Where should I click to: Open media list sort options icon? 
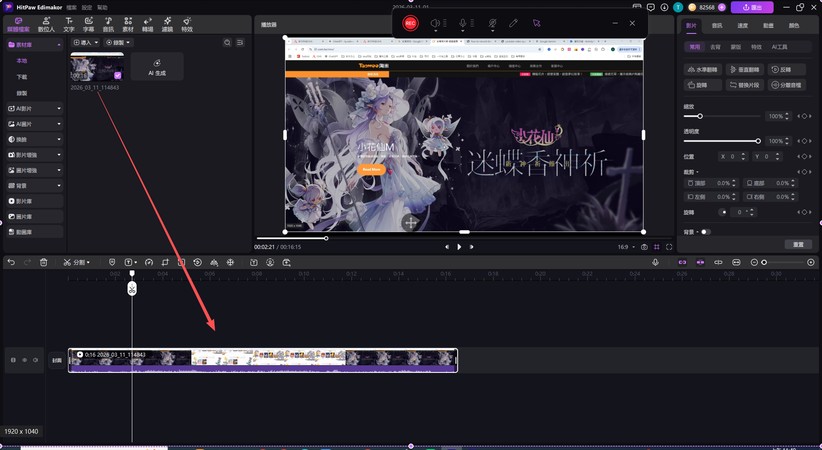(240, 42)
